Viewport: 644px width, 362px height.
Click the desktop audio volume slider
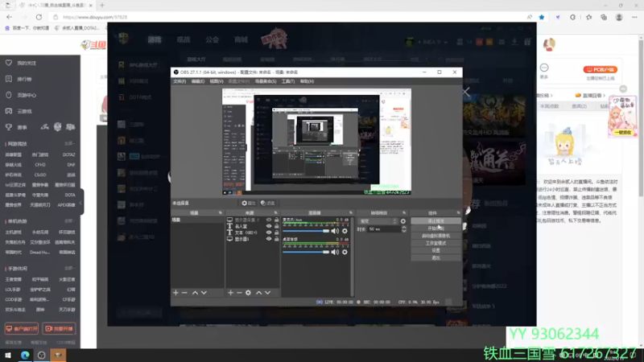(x=306, y=252)
